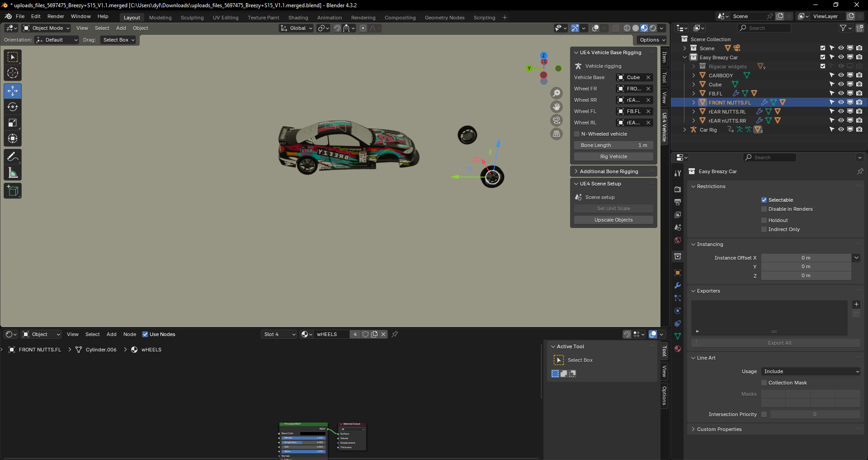Unlink the wHEELS material with X button
Image resolution: width=868 pixels, height=460 pixels.
(383, 334)
